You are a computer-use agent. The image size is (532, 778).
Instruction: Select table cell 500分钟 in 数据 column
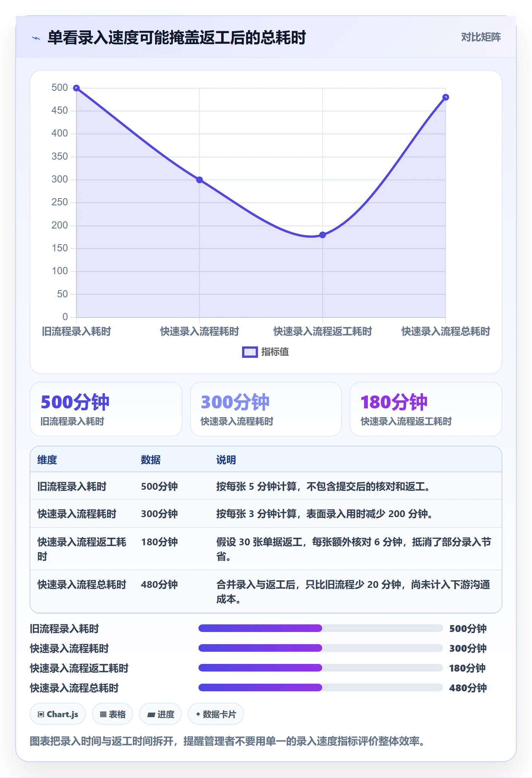[x=159, y=486]
